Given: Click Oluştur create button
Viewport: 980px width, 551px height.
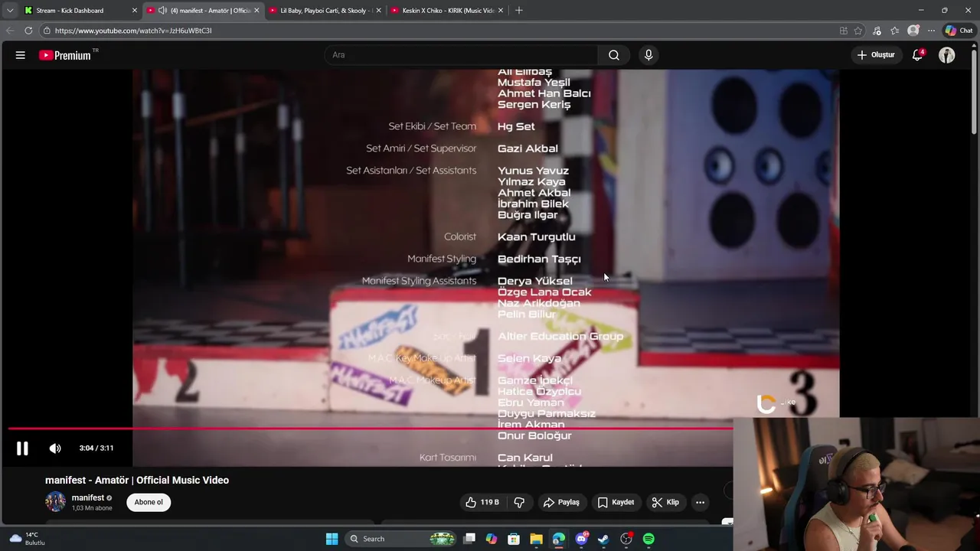Looking at the screenshot, I should click(876, 55).
